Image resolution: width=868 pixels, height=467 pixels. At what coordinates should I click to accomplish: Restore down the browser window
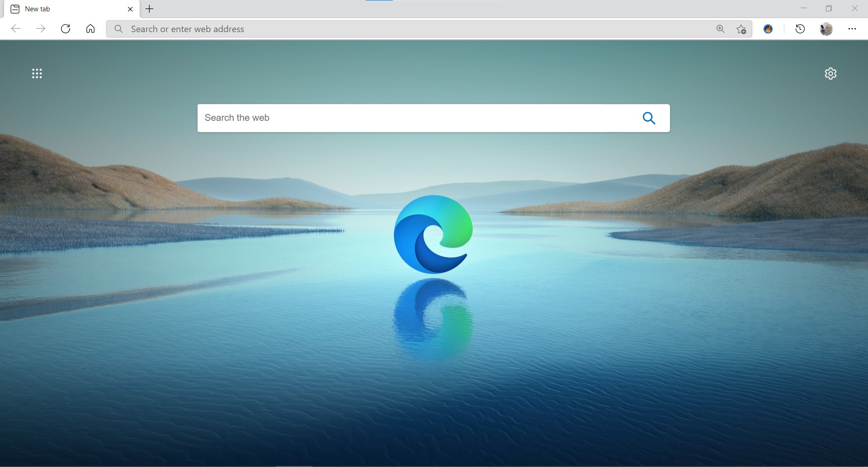(x=829, y=9)
